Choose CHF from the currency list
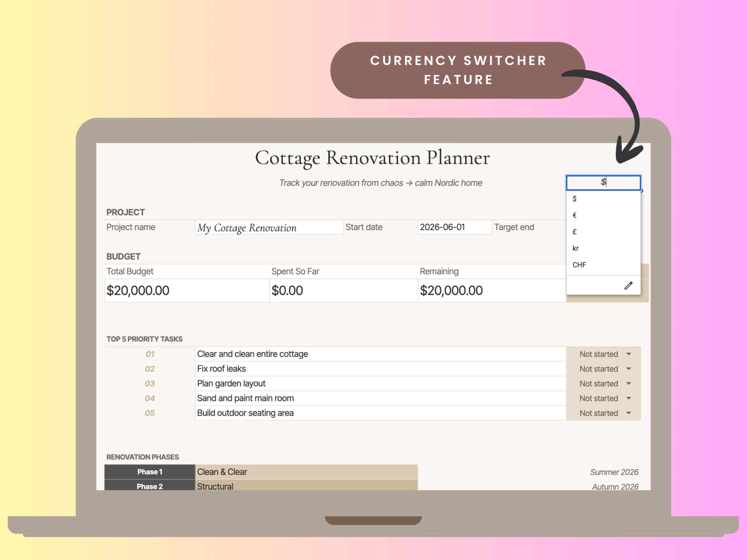This screenshot has width=747, height=560. (603, 265)
